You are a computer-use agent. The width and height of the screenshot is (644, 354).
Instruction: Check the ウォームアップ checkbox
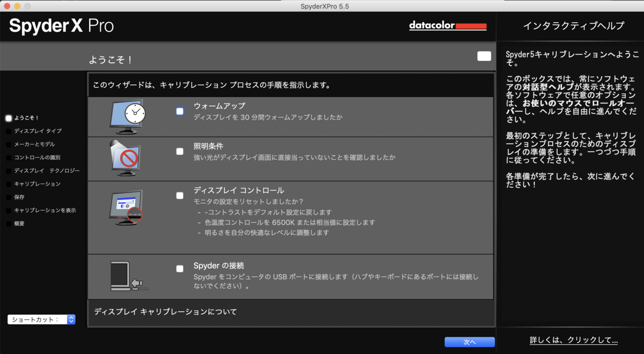[180, 111]
